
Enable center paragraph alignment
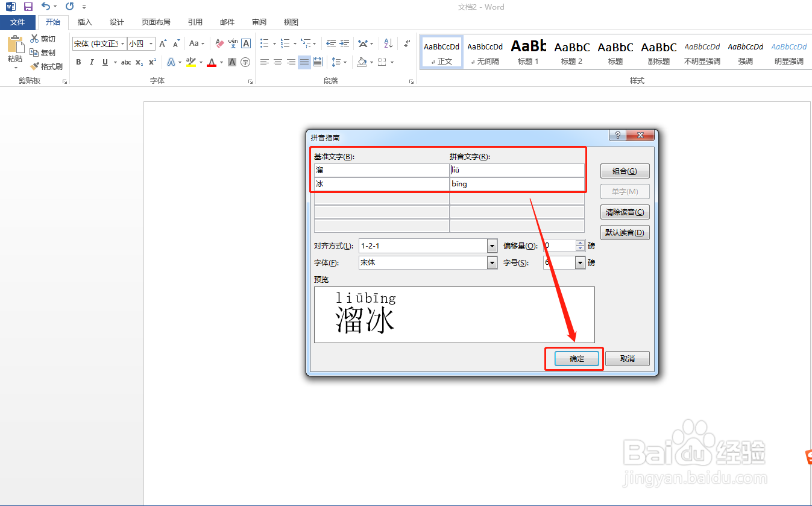[x=277, y=62]
